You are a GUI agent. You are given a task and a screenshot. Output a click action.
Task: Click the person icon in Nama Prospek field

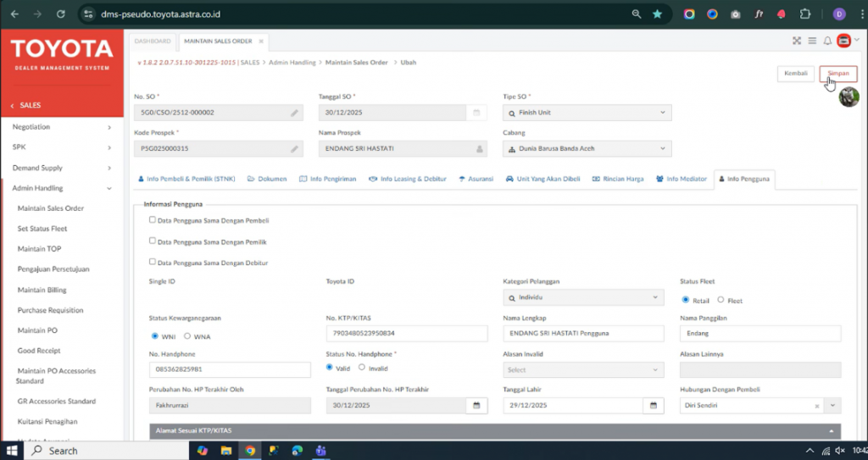coord(479,149)
